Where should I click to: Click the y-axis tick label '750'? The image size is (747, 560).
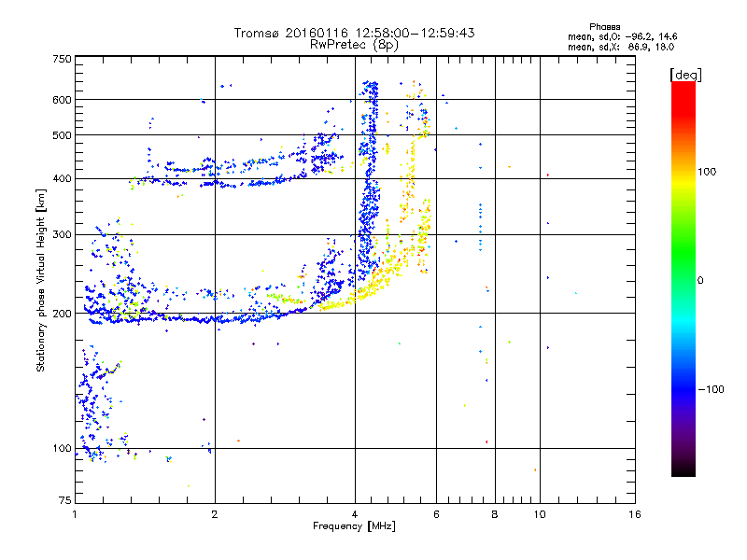[62, 59]
